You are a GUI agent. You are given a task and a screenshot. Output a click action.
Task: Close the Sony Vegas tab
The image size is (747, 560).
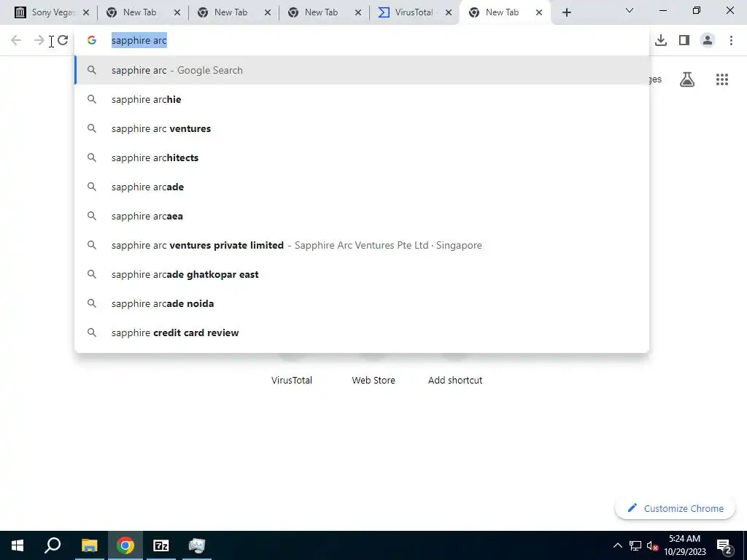pos(86,13)
